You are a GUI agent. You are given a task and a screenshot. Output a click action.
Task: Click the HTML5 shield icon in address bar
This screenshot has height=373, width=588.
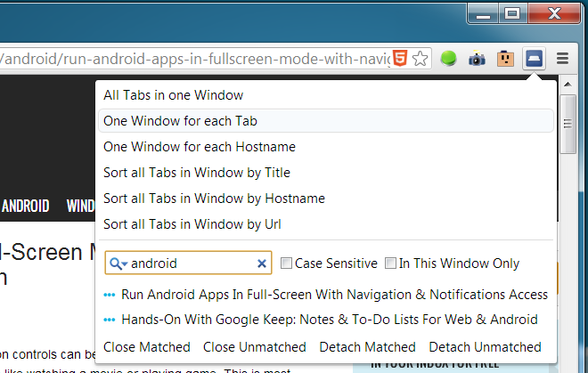click(400, 58)
